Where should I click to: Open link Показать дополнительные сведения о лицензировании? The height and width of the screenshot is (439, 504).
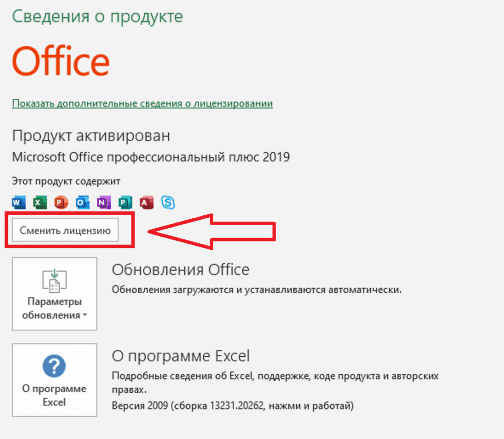tap(142, 103)
